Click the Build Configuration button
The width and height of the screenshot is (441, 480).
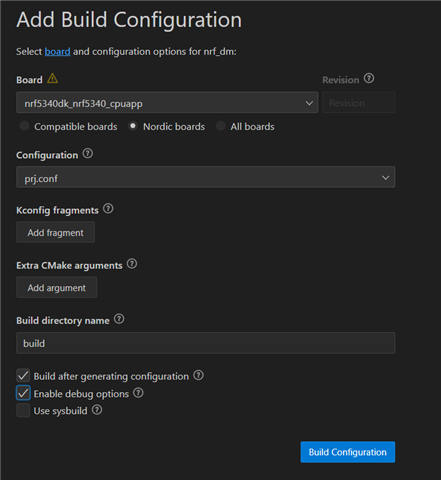coord(348,452)
